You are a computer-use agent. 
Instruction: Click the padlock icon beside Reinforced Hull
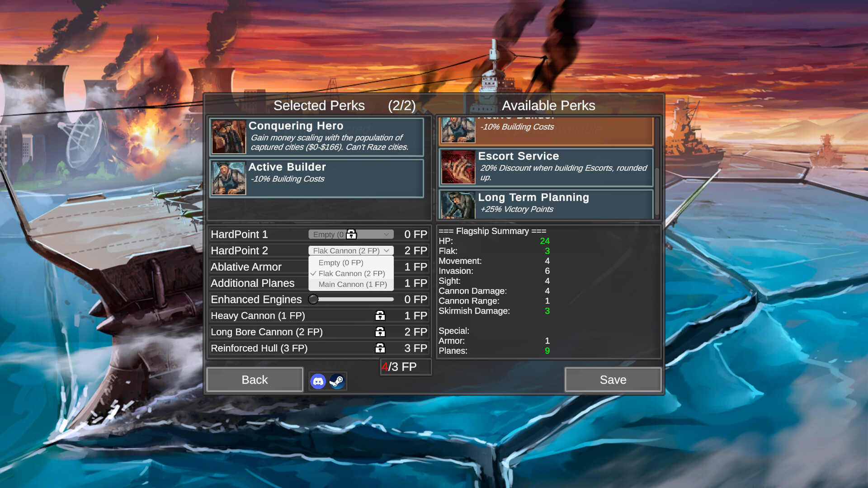380,348
